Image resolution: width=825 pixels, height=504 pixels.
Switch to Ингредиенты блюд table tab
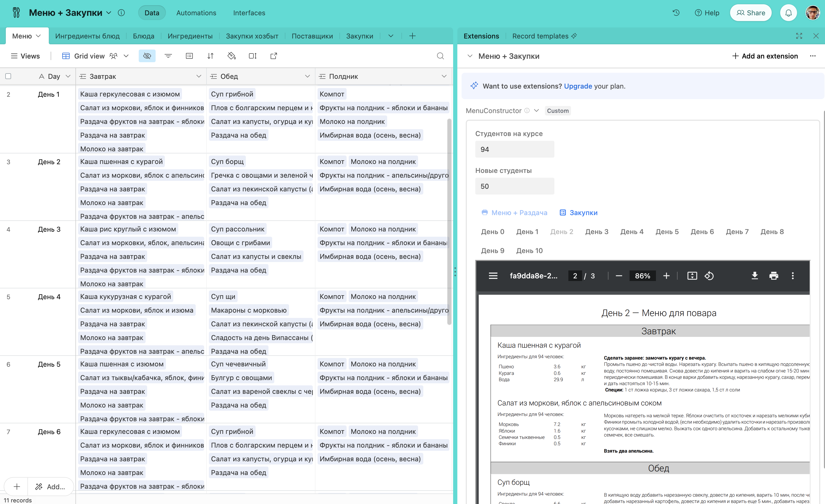87,36
